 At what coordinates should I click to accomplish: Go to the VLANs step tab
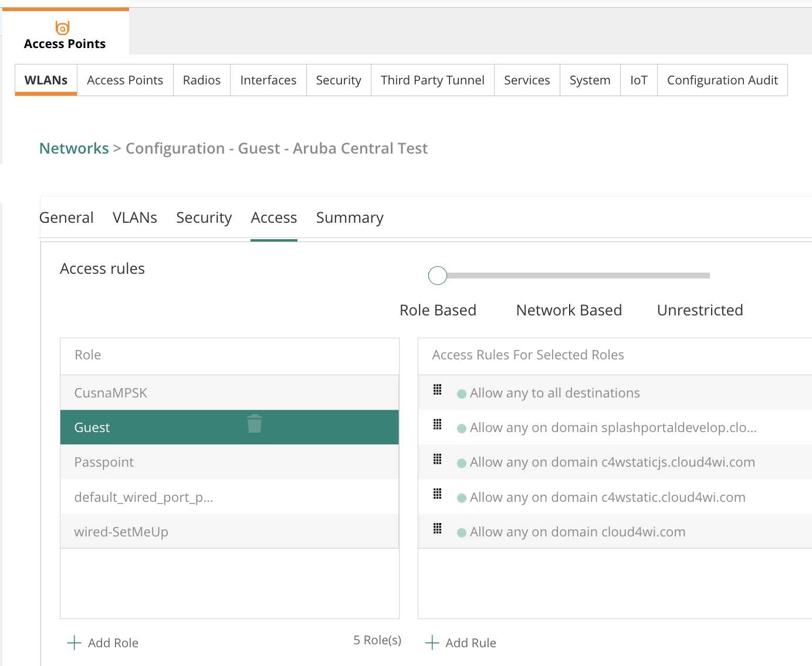tap(134, 218)
